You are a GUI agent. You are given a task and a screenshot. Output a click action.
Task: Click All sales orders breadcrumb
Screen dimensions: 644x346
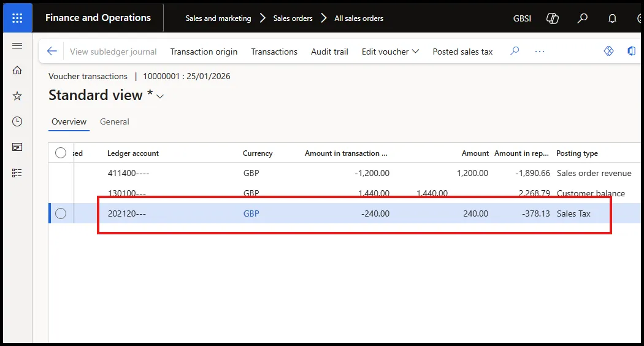point(359,18)
